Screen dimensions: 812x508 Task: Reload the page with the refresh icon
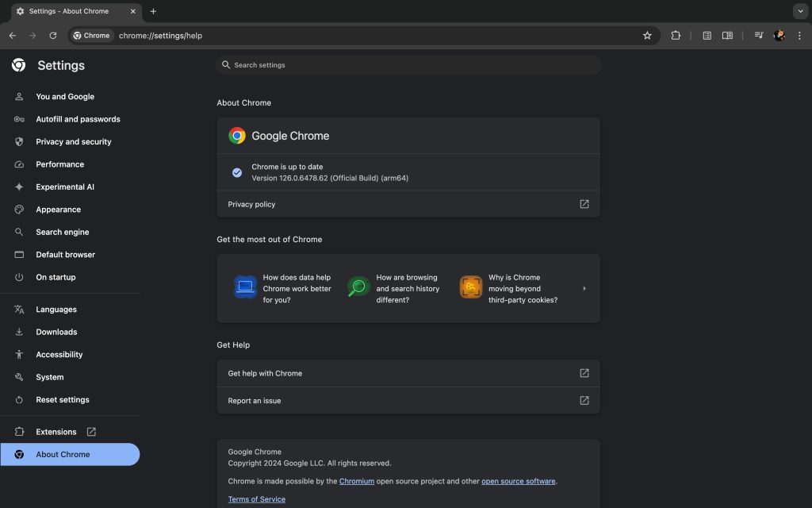[x=53, y=36]
